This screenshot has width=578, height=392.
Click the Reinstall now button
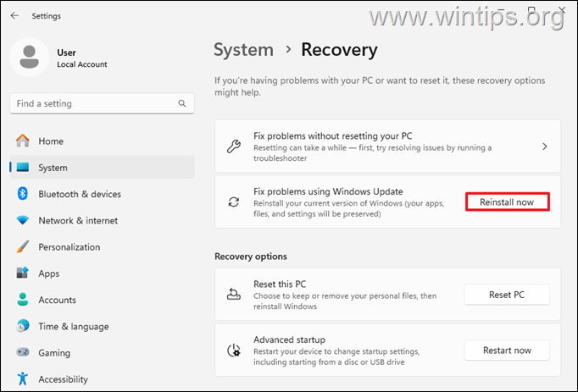pos(507,202)
